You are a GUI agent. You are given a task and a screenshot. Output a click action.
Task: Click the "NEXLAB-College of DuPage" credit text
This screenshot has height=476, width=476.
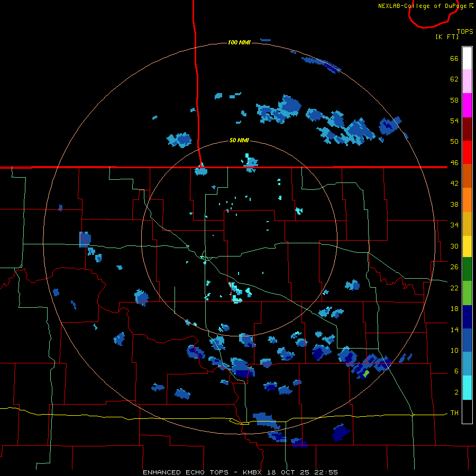[x=423, y=6]
